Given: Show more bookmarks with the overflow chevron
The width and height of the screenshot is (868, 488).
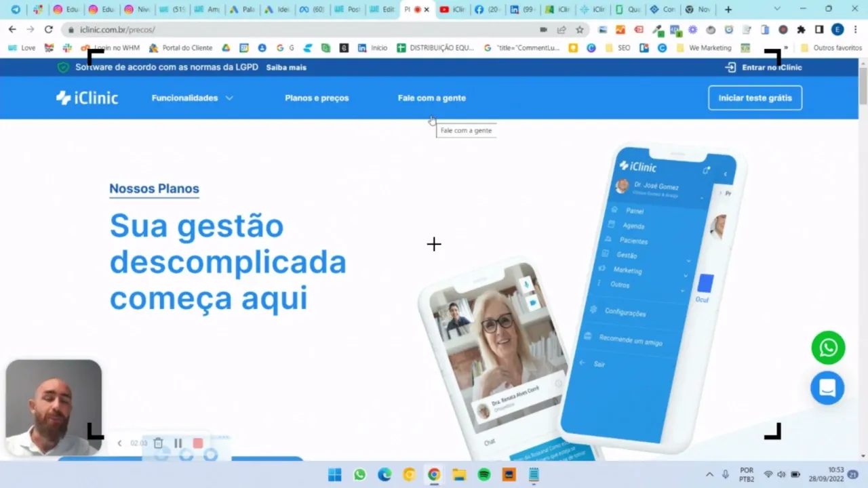Looking at the screenshot, I should tap(786, 48).
